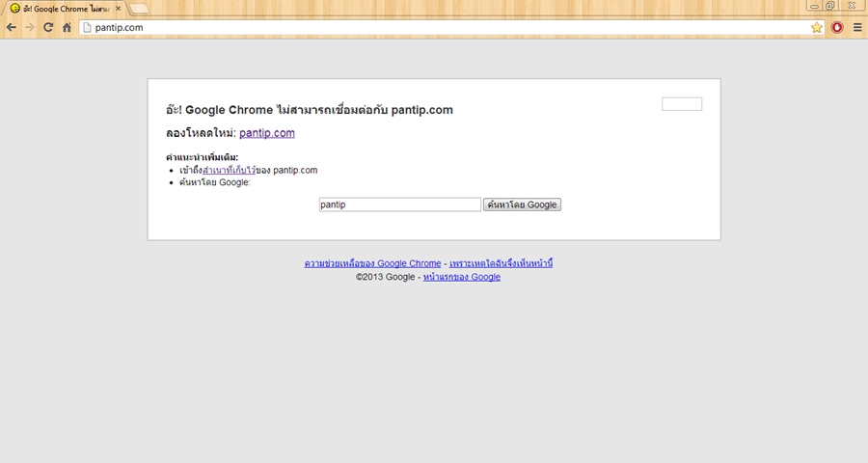Click the ©2013 Google copyright text
The height and width of the screenshot is (463, 868).
pyautogui.click(x=385, y=277)
